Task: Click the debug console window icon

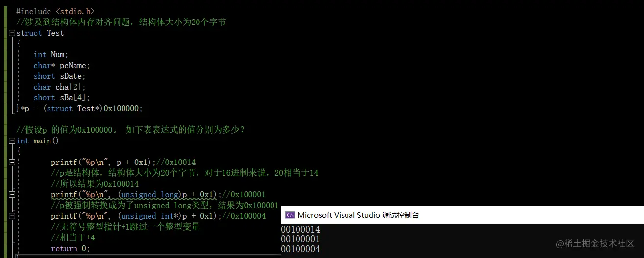Action: pos(290,215)
